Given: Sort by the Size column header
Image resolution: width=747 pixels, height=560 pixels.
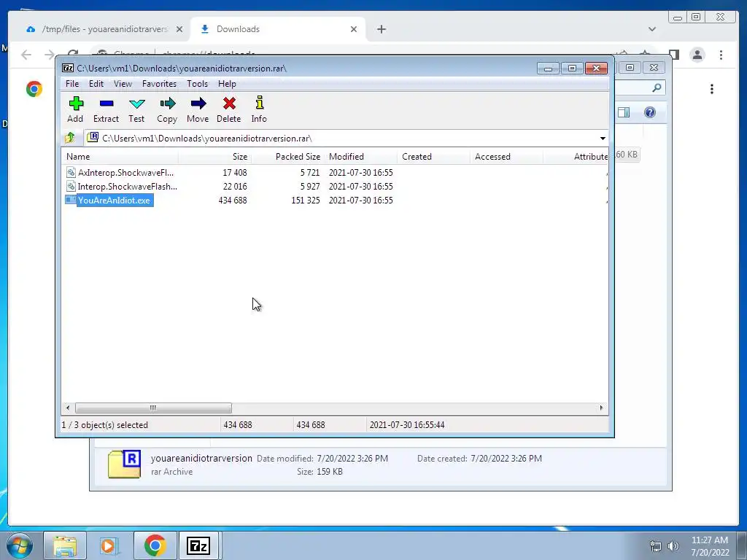Looking at the screenshot, I should 215,157.
